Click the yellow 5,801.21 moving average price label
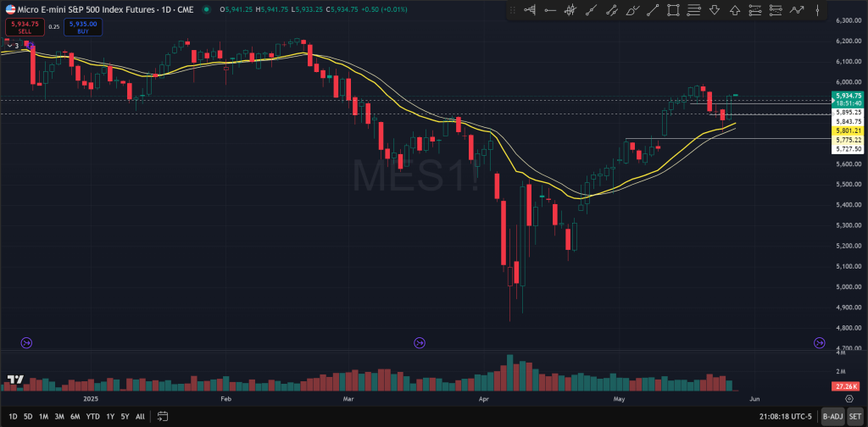Viewport: 868px width, 427px height. click(848, 130)
